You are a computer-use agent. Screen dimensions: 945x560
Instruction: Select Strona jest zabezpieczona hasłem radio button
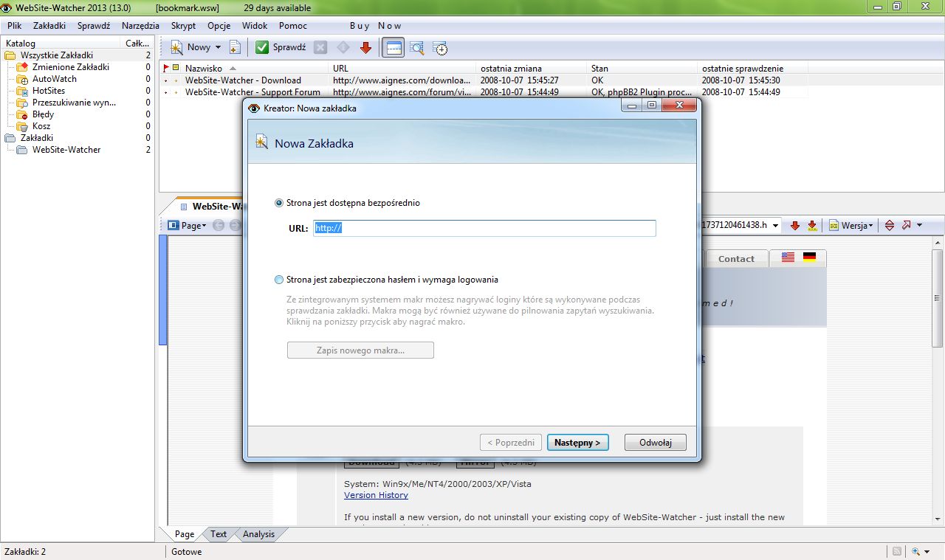click(x=278, y=280)
